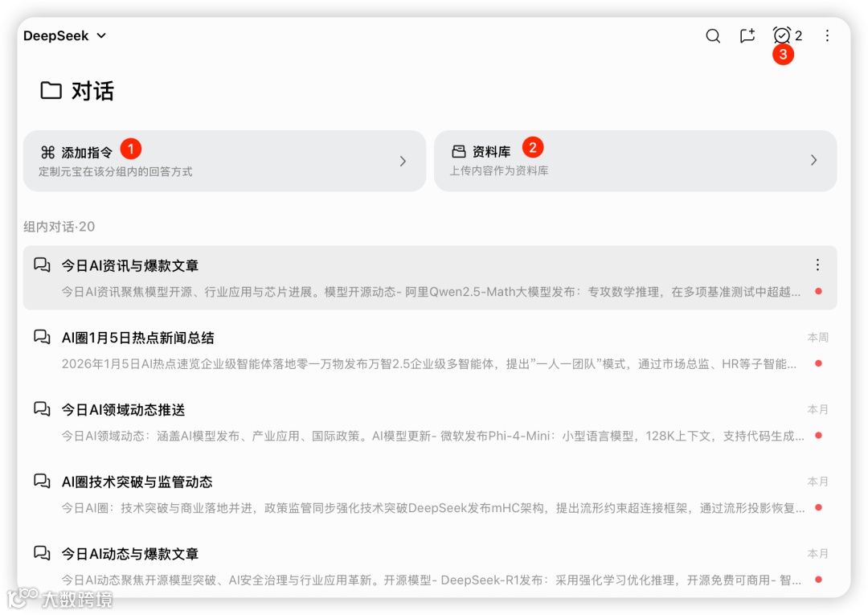
Task: Open the search magnifier icon
Action: [712, 35]
